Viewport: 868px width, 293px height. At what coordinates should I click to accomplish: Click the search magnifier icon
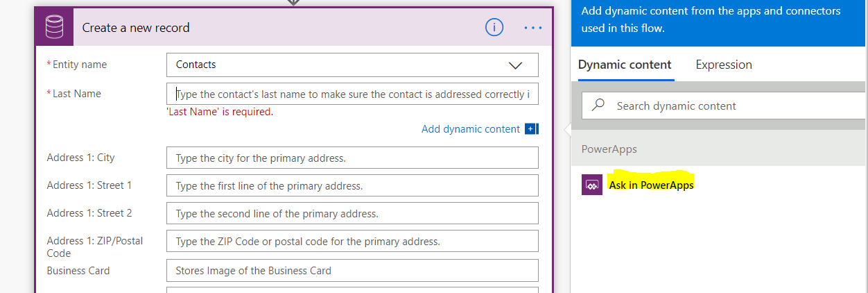598,106
